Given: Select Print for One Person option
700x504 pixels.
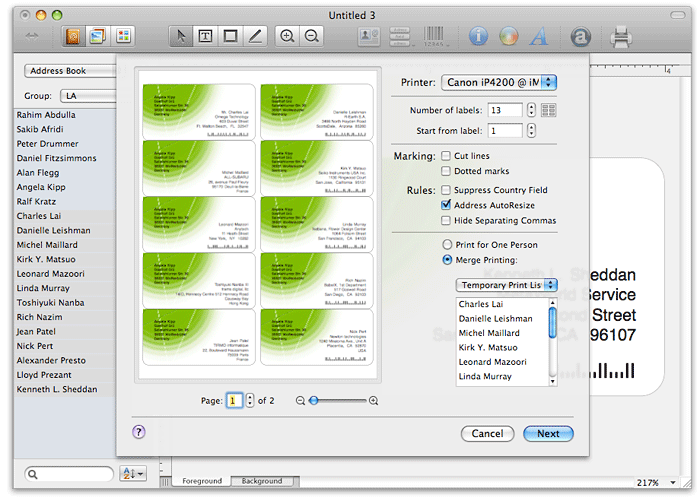Looking at the screenshot, I should point(447,245).
